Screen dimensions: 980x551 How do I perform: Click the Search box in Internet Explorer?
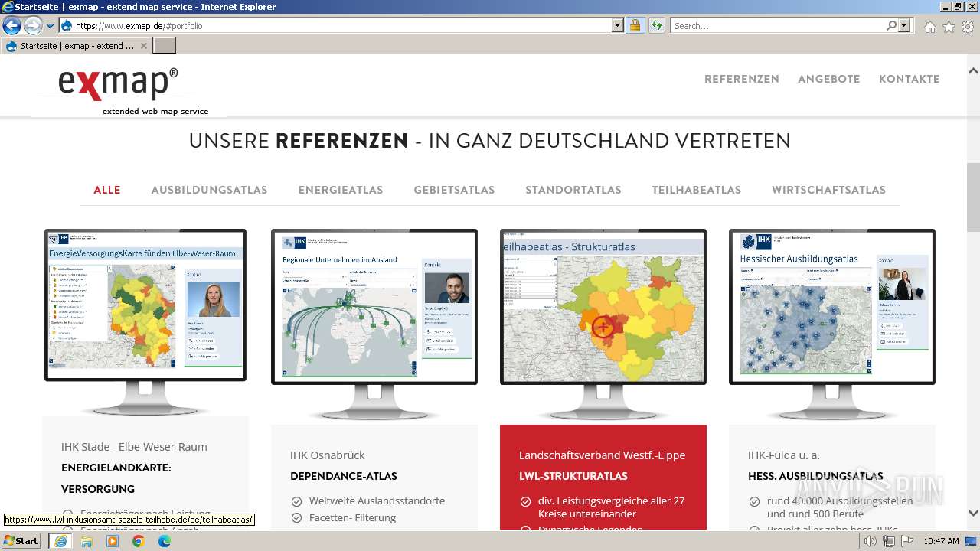tap(778, 25)
